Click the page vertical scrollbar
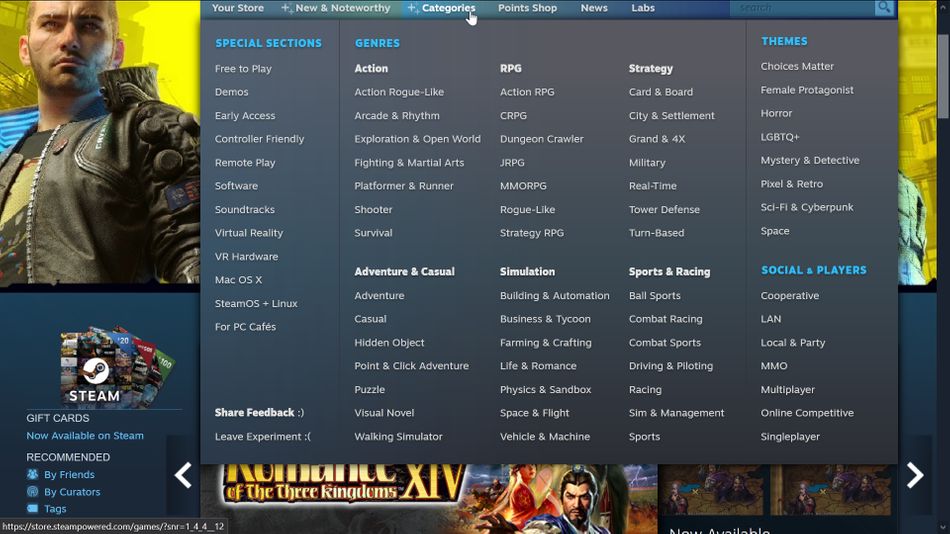The image size is (950, 534). 943,76
